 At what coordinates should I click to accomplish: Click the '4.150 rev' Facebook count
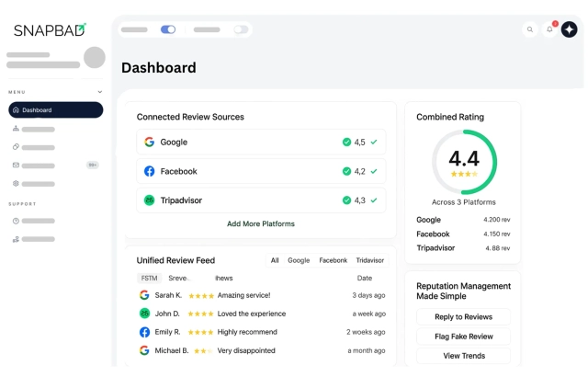(496, 234)
